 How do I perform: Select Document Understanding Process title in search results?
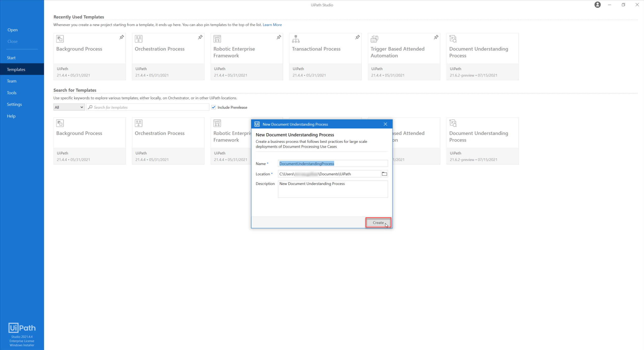pyautogui.click(x=479, y=136)
